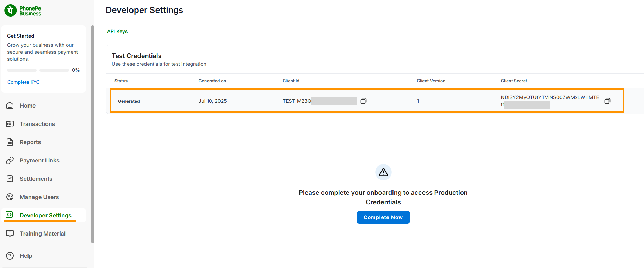The height and width of the screenshot is (268, 644).
Task: Select Developer Settings in sidebar
Action: (44, 215)
